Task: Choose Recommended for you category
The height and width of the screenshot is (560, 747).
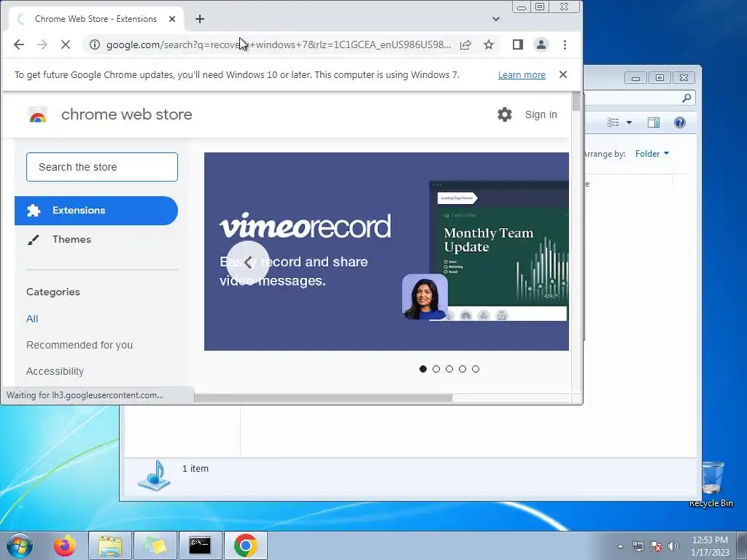Action: coord(80,345)
